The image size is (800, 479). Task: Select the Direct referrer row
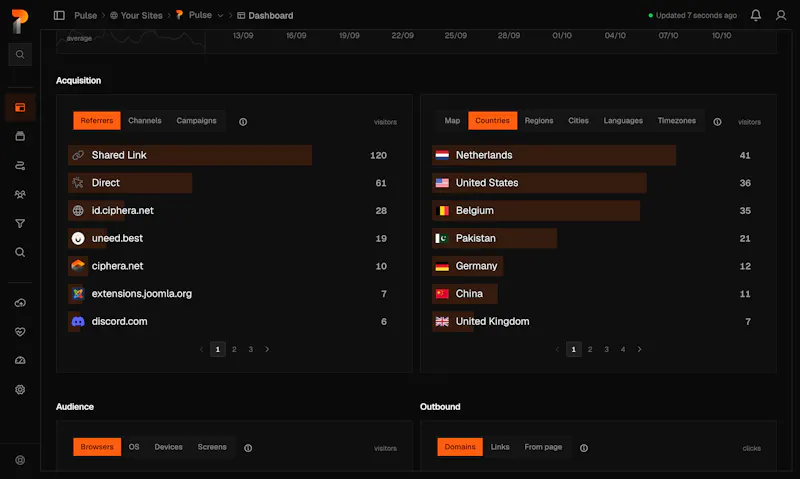231,183
